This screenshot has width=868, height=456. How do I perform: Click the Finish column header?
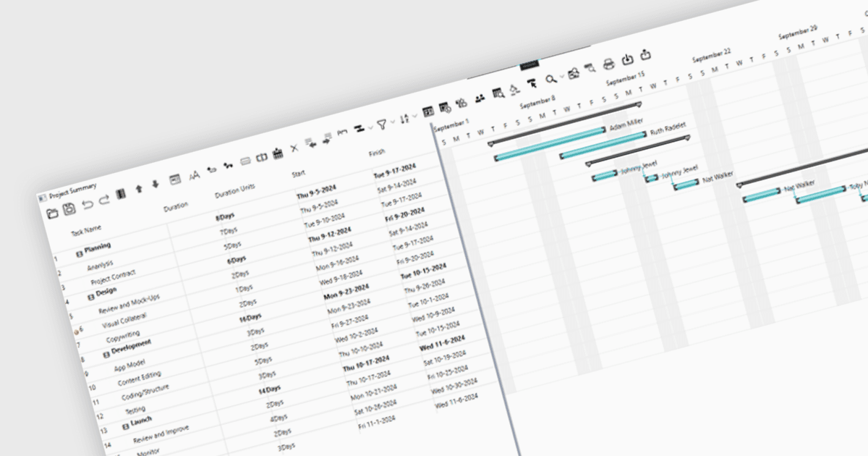(377, 153)
